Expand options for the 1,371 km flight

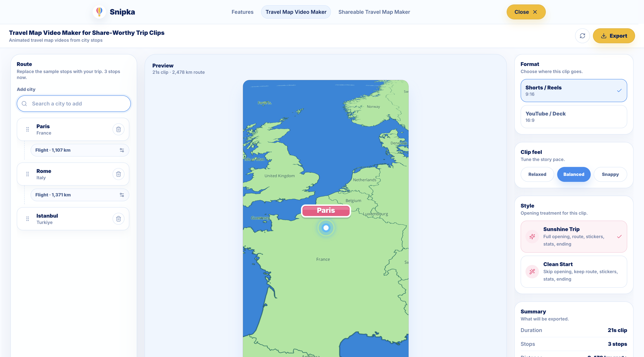[122, 195]
